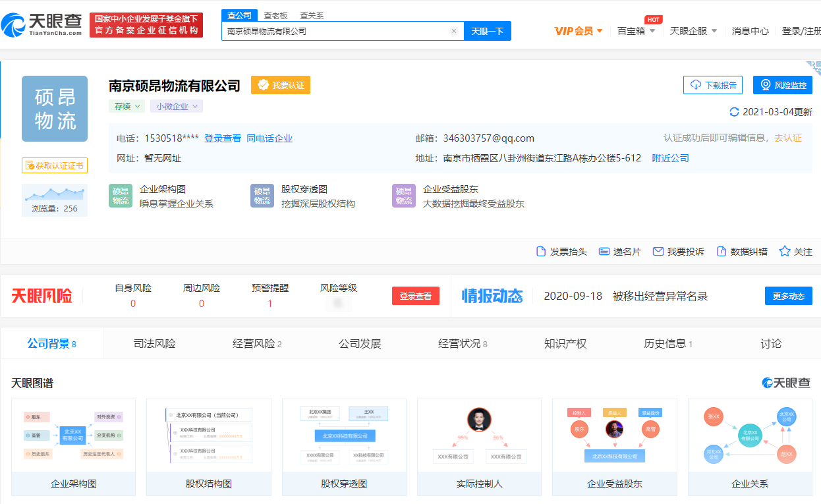
Task: Click the 我要认证 badge button
Action: coord(281,85)
